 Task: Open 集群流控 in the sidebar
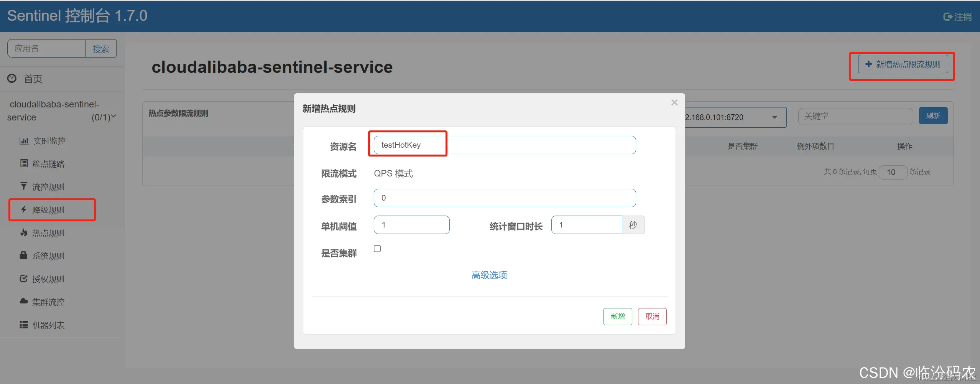click(x=48, y=302)
